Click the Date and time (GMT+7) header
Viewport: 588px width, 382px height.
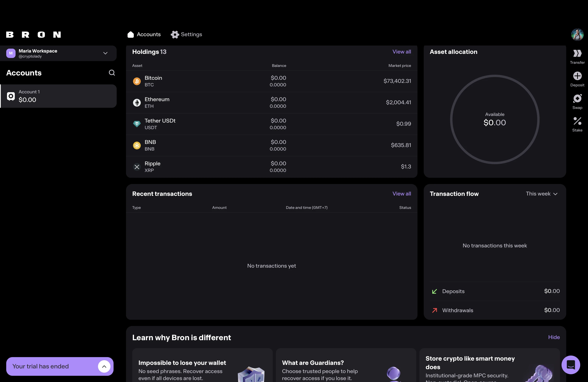[307, 208]
